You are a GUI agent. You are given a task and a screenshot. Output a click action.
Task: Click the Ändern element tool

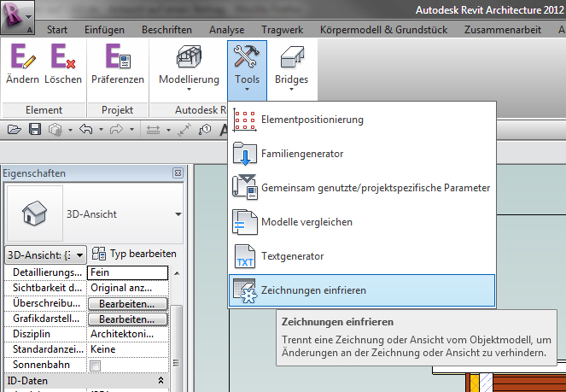(x=22, y=63)
